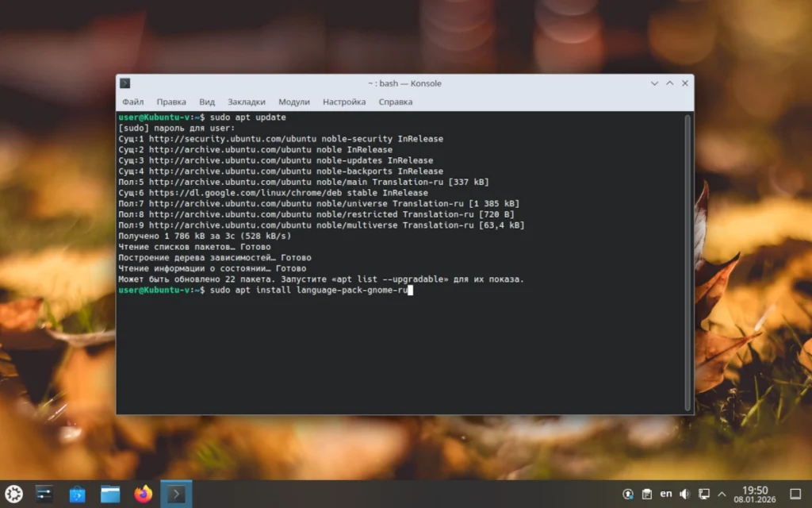Open the Закладки menu
The image size is (812, 508).
tap(247, 102)
